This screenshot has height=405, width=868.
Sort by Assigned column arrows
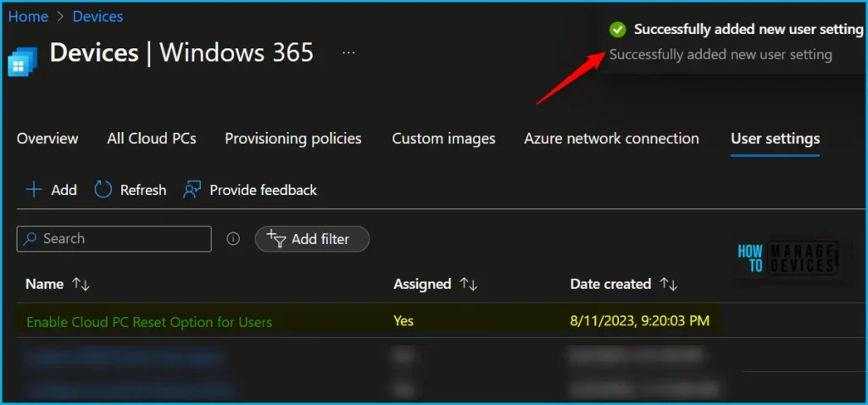(467, 284)
